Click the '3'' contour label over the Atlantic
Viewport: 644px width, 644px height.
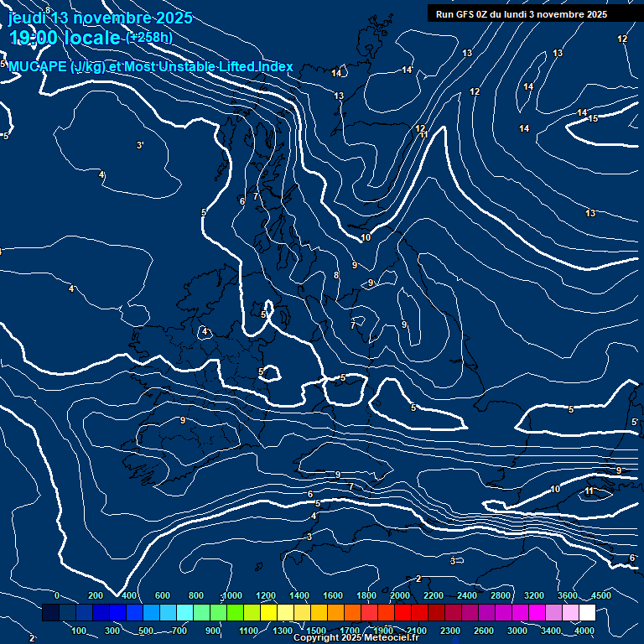pyautogui.click(x=140, y=145)
